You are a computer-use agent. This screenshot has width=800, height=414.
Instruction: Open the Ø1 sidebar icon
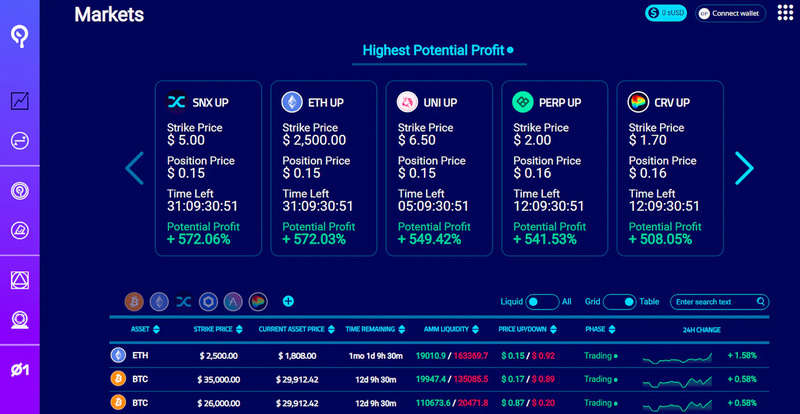click(x=20, y=371)
